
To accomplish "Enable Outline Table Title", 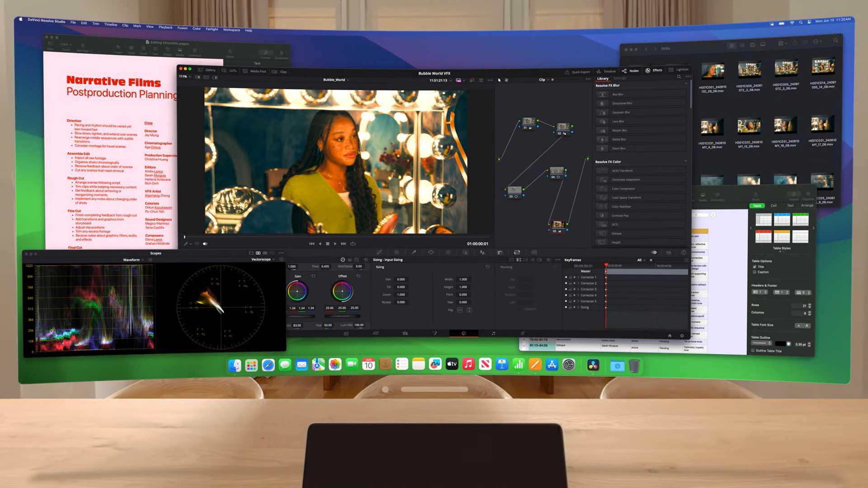I will tap(752, 351).
